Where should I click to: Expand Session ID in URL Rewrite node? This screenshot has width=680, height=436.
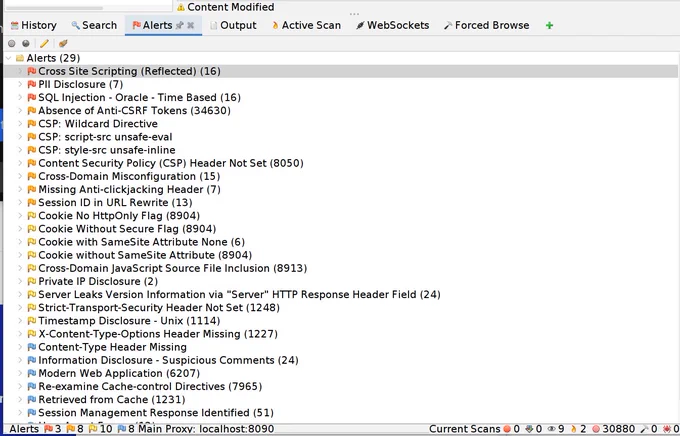(20, 203)
